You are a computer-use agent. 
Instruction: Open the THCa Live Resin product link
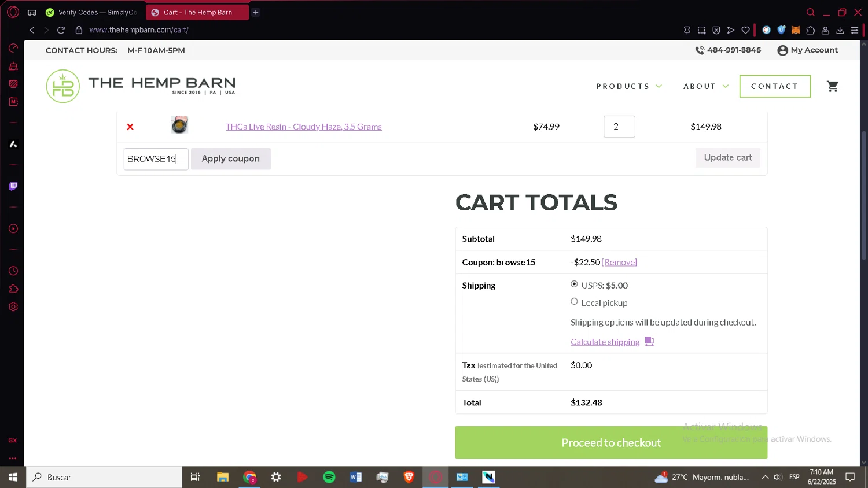point(304,127)
